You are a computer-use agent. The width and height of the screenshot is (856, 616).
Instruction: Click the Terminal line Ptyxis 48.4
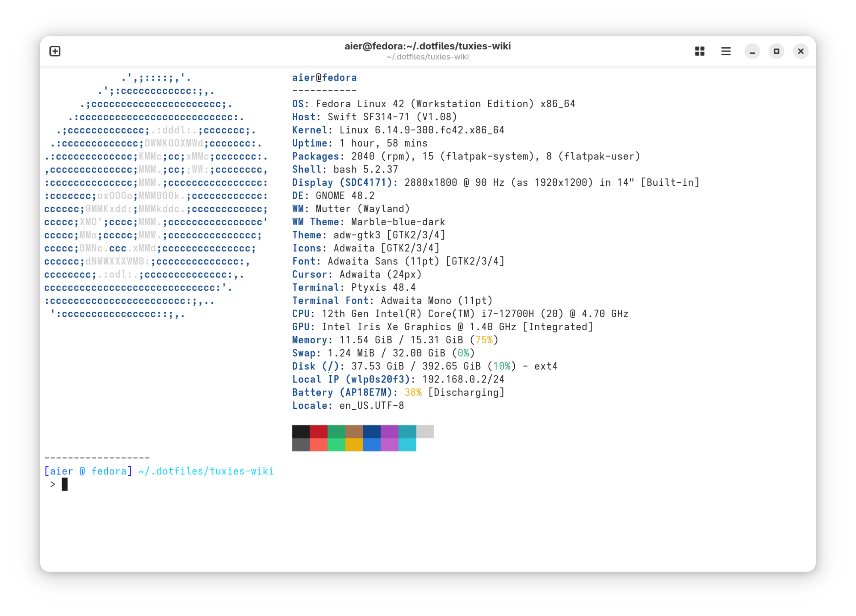pyautogui.click(x=353, y=287)
